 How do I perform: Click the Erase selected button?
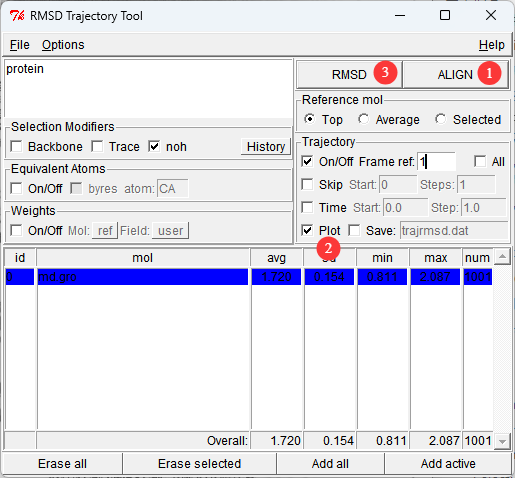[199, 464]
